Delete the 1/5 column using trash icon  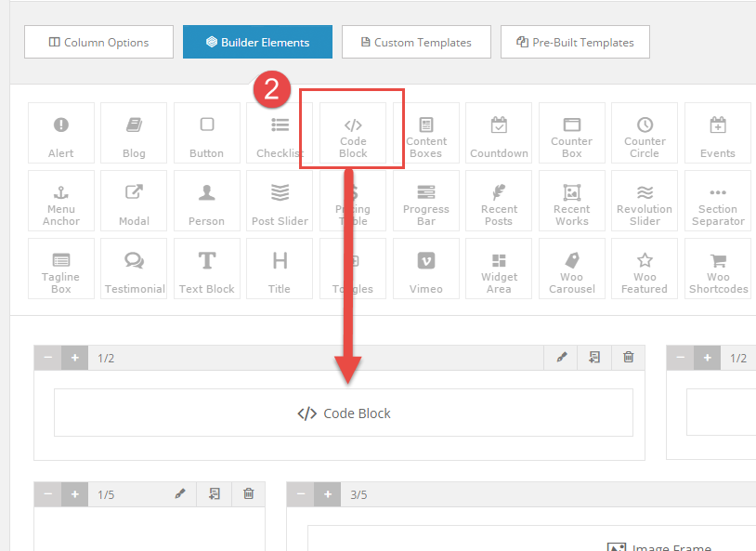tap(249, 494)
